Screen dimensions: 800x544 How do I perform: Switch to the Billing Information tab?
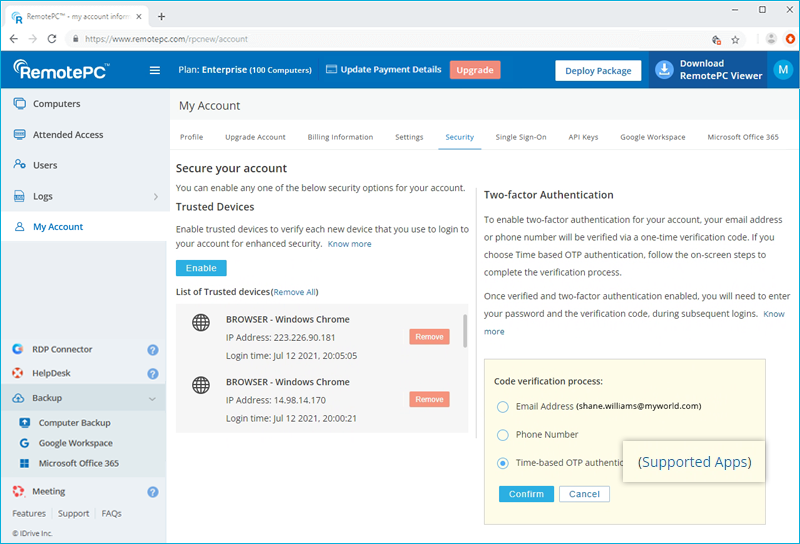[340, 137]
